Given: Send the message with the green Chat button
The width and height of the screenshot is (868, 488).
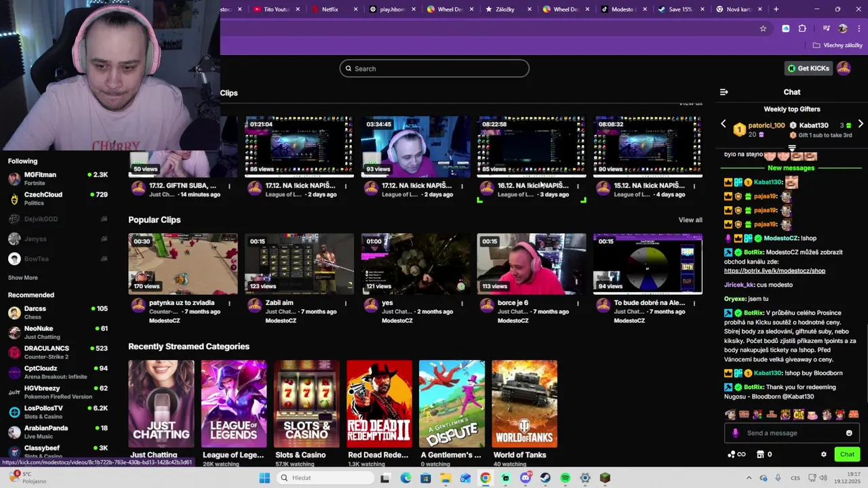Looking at the screenshot, I should point(847,455).
